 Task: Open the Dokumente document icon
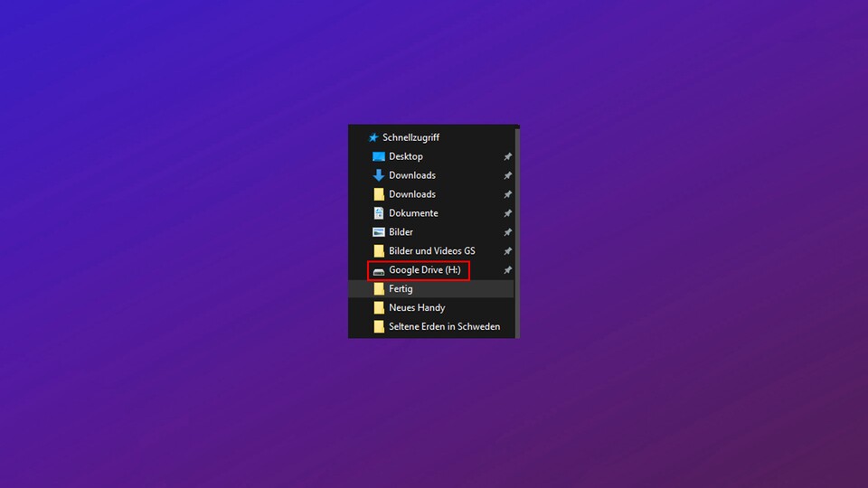point(379,213)
